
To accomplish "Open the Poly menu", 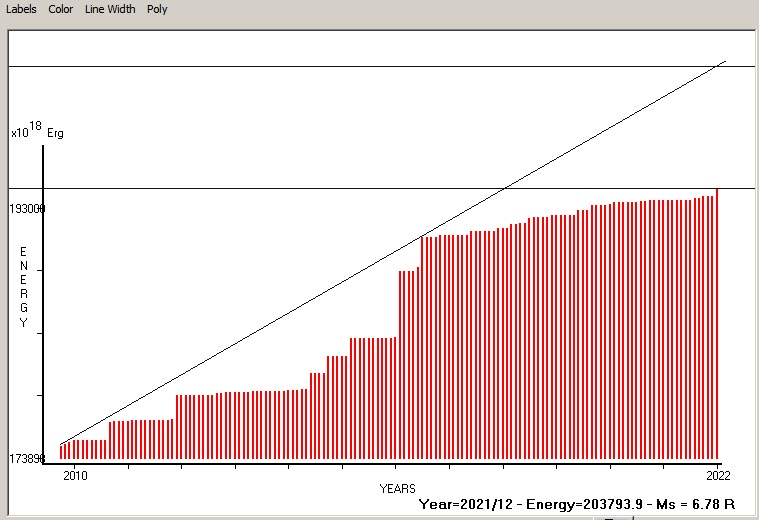I will coord(157,9).
